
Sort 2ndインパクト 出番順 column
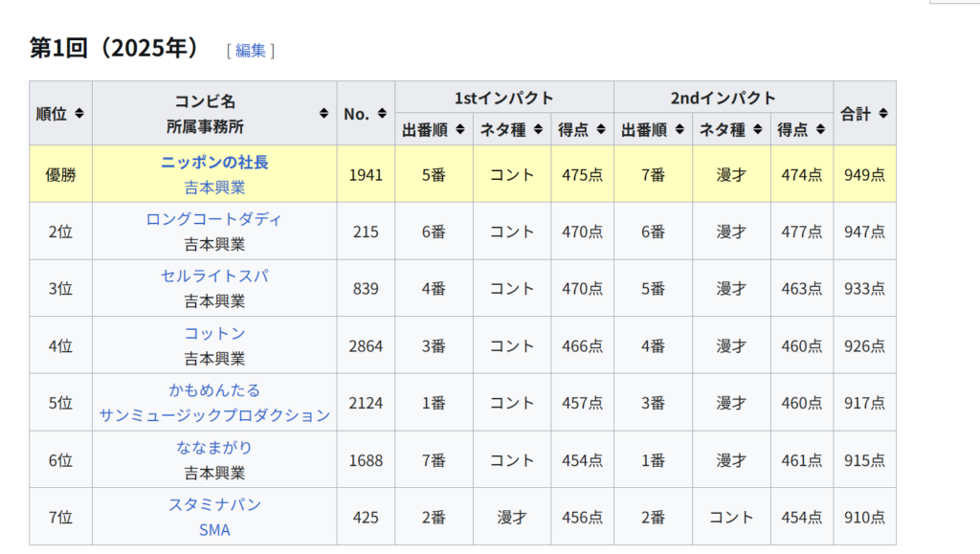coord(679,129)
